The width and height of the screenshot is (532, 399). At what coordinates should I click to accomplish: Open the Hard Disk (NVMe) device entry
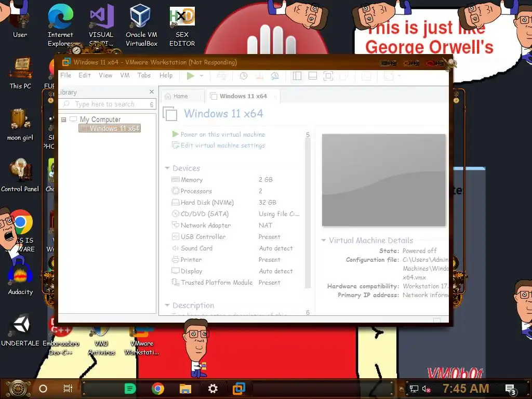[x=207, y=203]
